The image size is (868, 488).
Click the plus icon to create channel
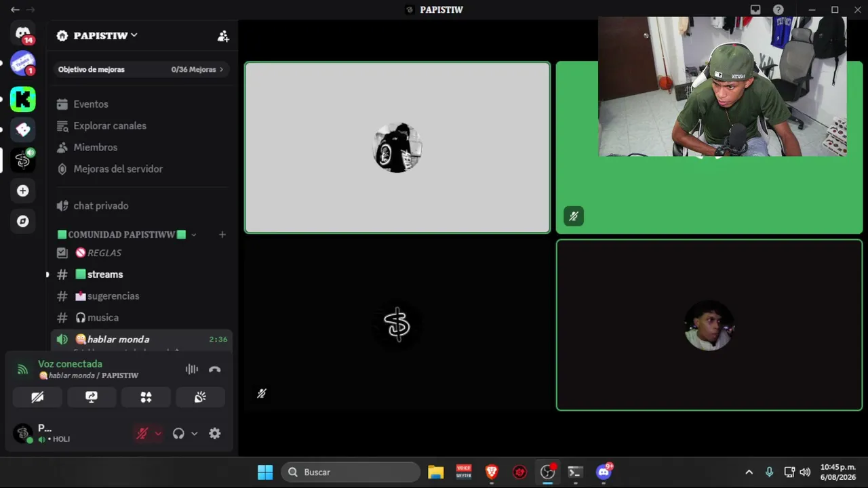point(222,235)
